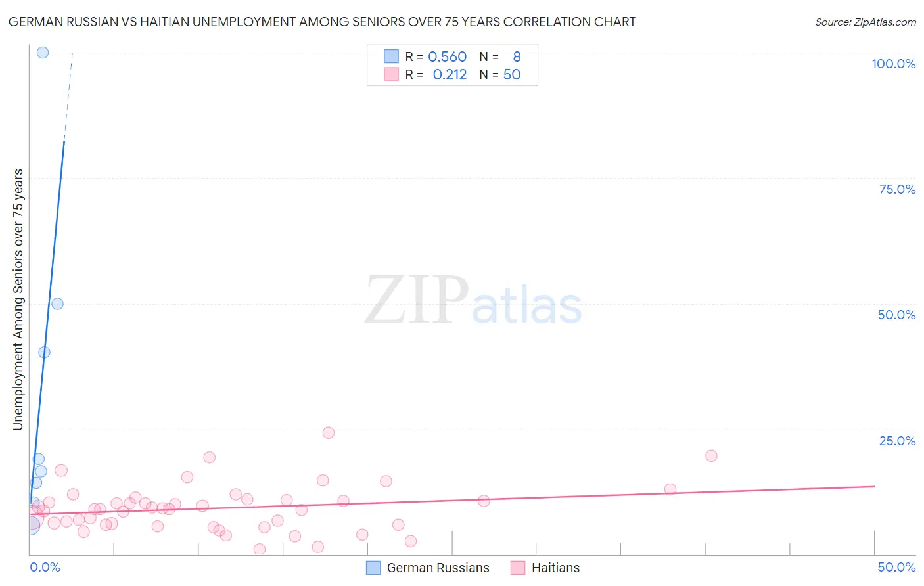Click the y-axis title Unemployment Among Seniors

click(x=18, y=300)
